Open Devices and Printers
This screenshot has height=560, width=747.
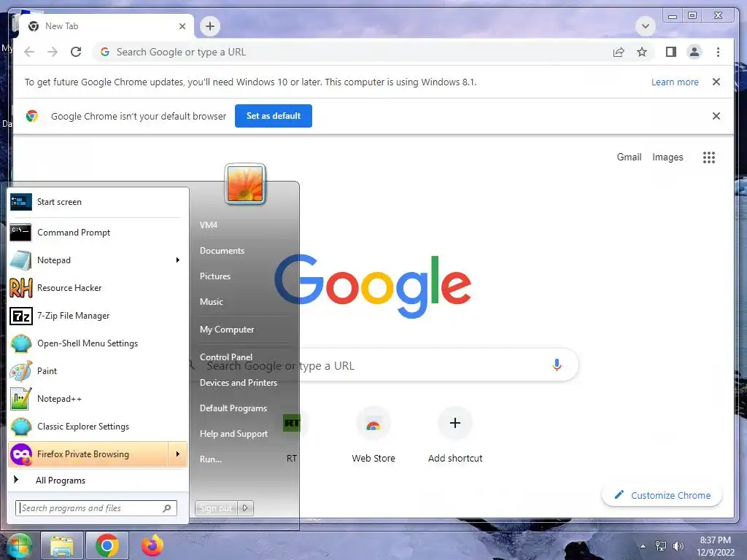(239, 382)
